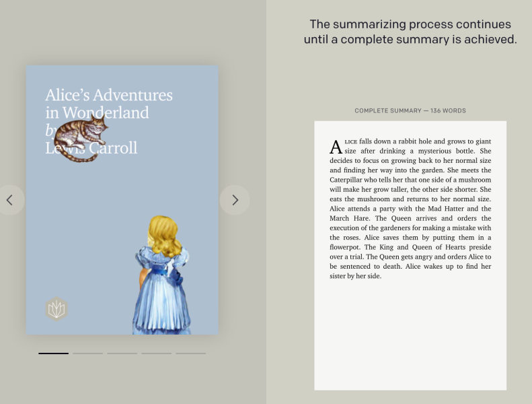
Task: Click the 'Complete Summary — 136 Words' label
Action: pyautogui.click(x=410, y=110)
